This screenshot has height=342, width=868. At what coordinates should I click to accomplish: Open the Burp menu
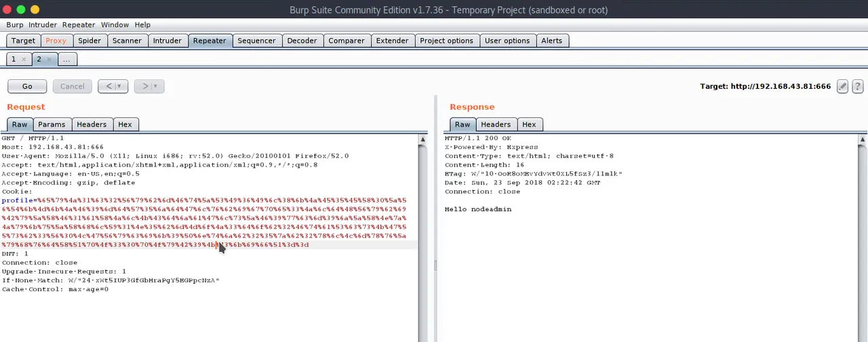point(15,24)
